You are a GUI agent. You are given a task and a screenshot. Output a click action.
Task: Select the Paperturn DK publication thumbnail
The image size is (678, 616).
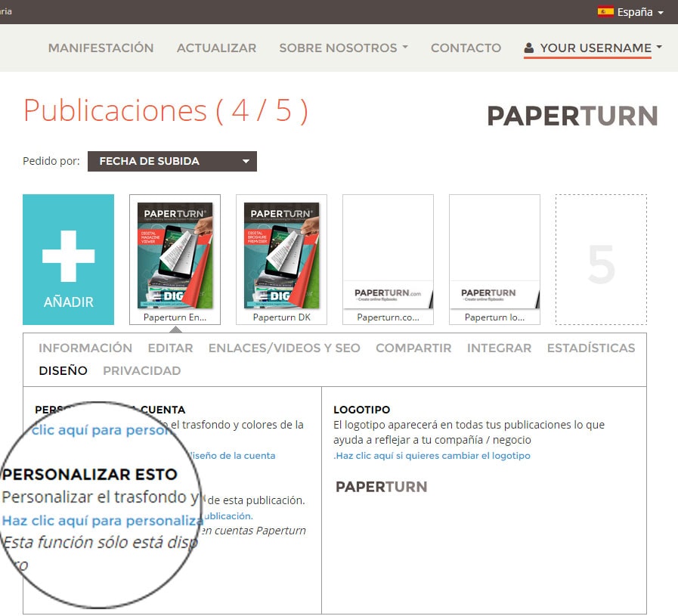tap(281, 259)
